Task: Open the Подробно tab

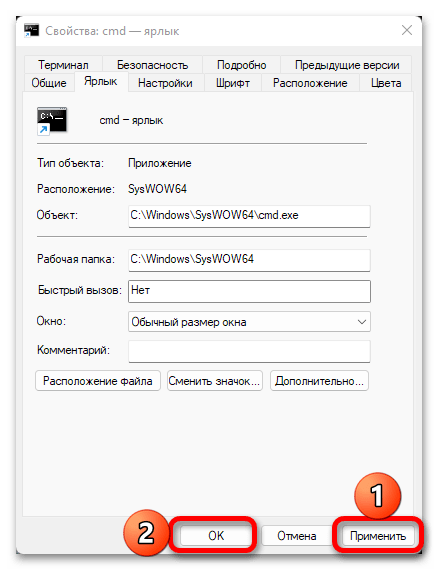Action: point(241,65)
